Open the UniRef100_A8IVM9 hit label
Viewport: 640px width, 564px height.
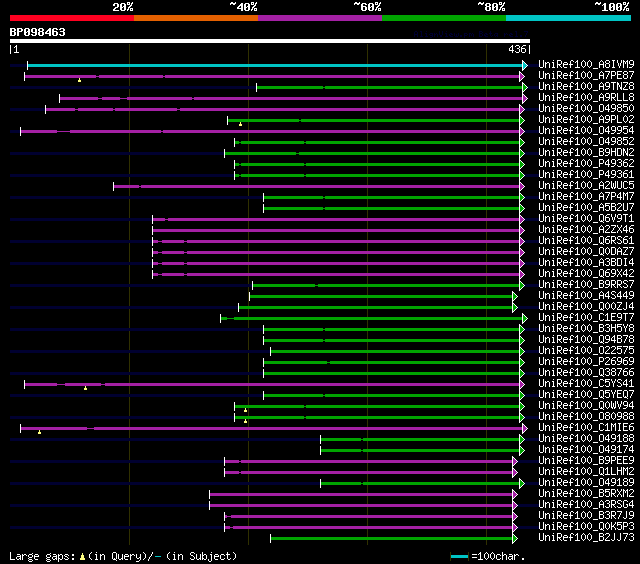click(x=585, y=65)
